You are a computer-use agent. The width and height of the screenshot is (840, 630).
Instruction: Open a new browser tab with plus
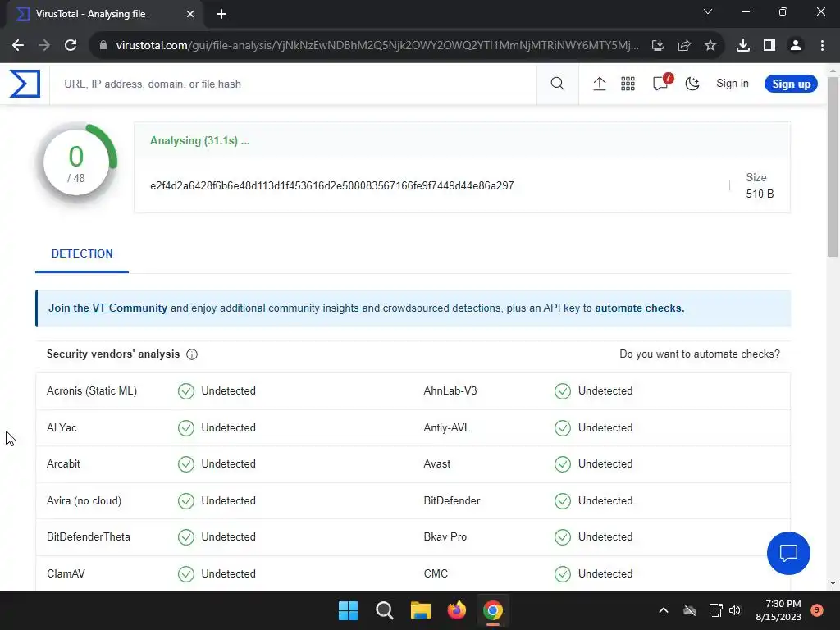pyautogui.click(x=221, y=14)
